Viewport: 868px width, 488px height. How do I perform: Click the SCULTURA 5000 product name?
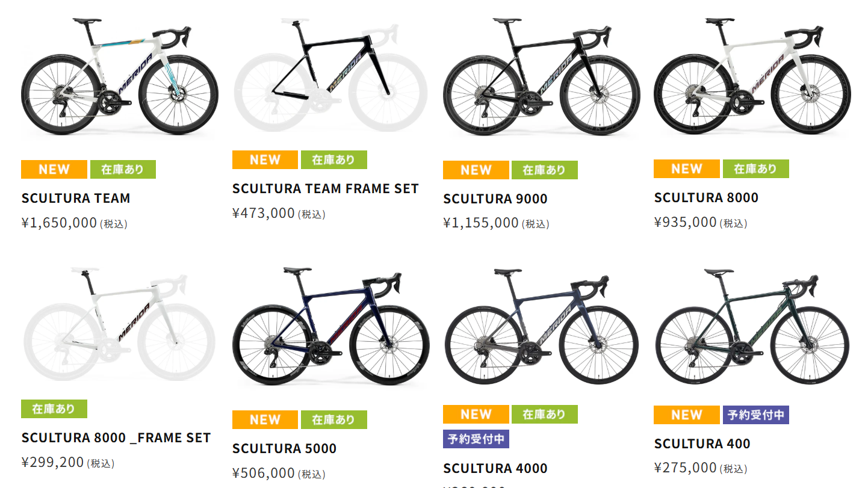[284, 448]
